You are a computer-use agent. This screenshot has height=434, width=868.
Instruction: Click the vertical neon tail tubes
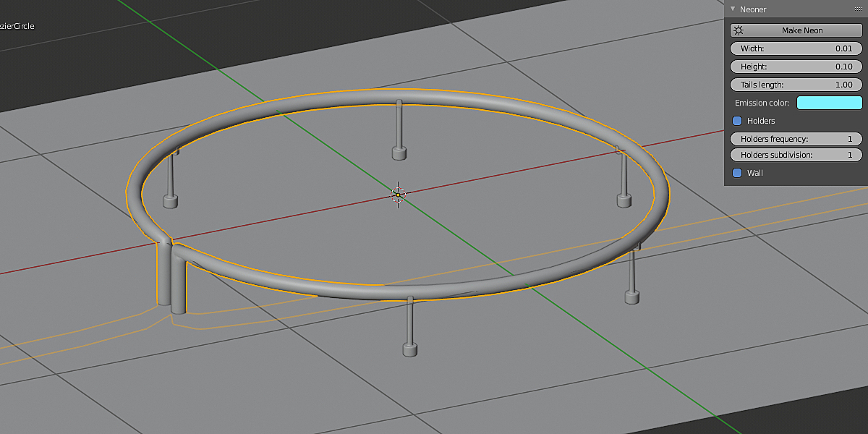[x=171, y=278]
